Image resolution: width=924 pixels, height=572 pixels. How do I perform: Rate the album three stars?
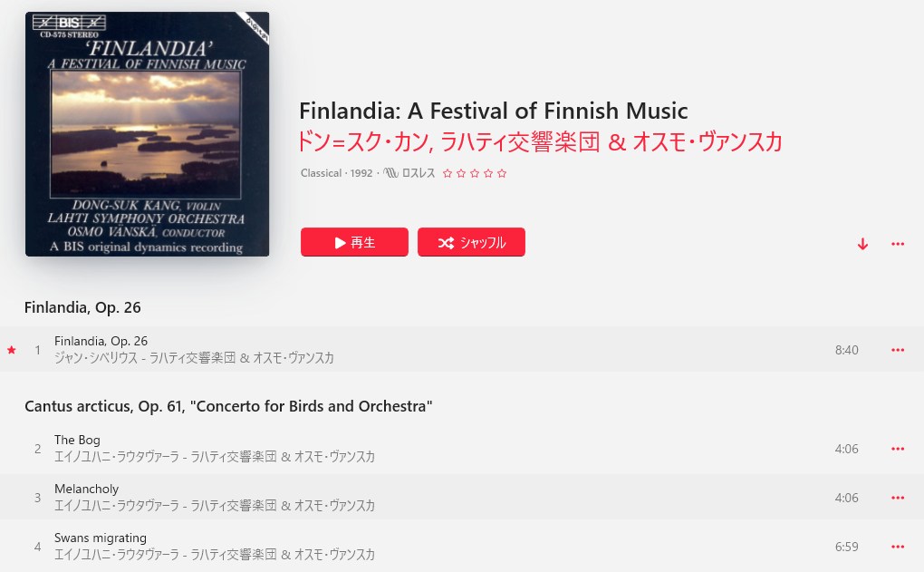[x=475, y=173]
